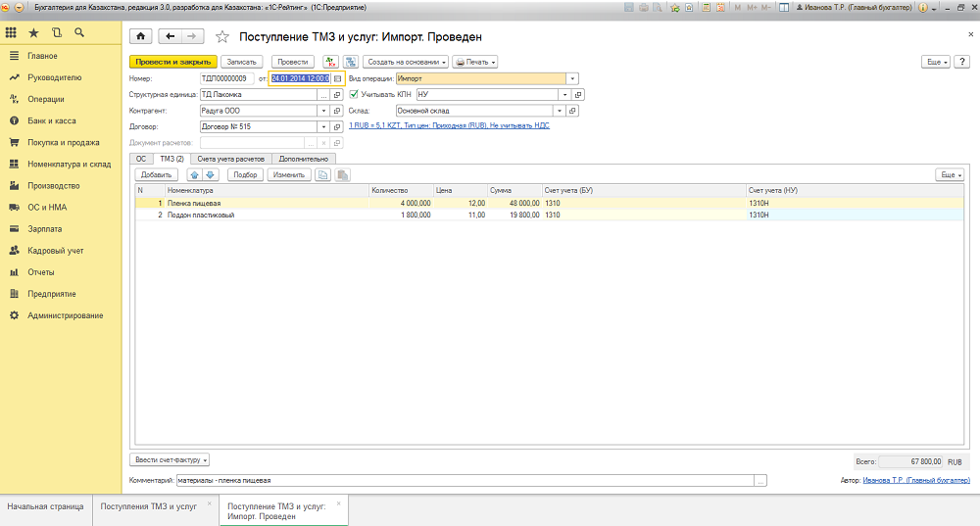Viewport: 980px width, 526px height.
Task: Open the history icon in the left panel
Action: point(57,32)
